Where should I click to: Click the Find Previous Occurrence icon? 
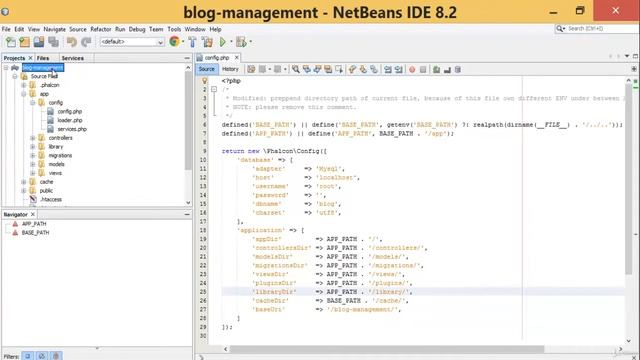307,69
